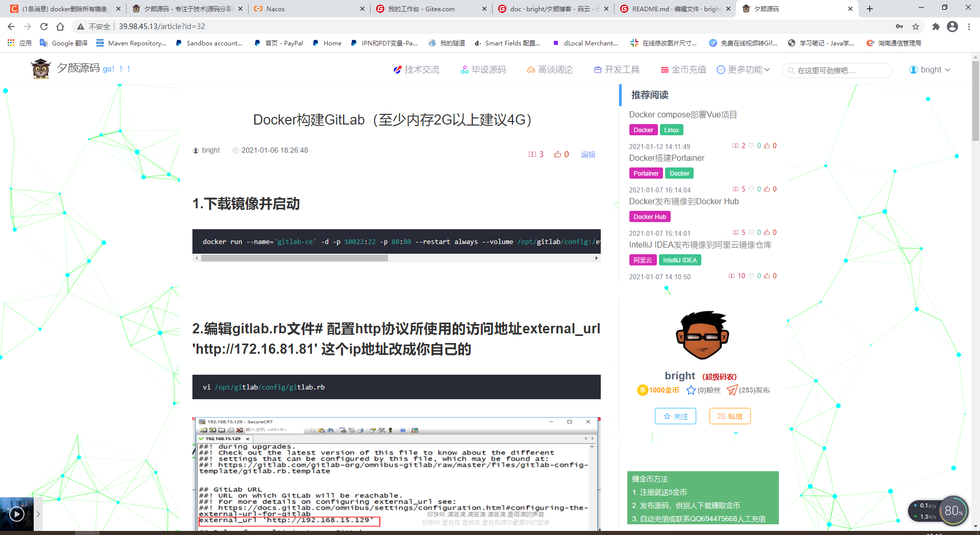Open the browser extensions puzzle icon
The width and height of the screenshot is (980, 535).
pos(936,27)
